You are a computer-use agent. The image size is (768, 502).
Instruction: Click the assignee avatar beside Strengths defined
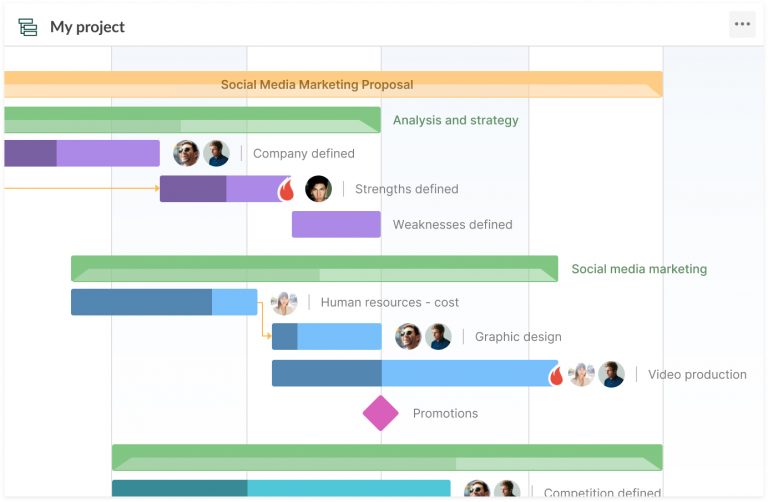(318, 189)
